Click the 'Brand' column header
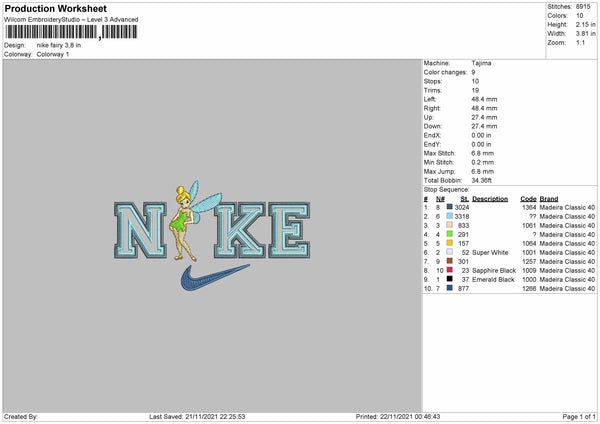This screenshot has height=424, width=600. click(x=549, y=199)
